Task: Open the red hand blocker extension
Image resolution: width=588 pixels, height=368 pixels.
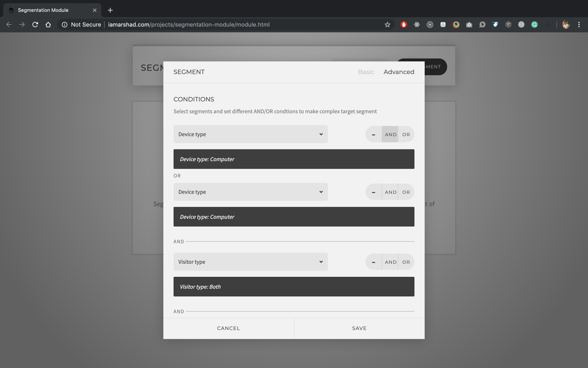Action: [x=404, y=25]
